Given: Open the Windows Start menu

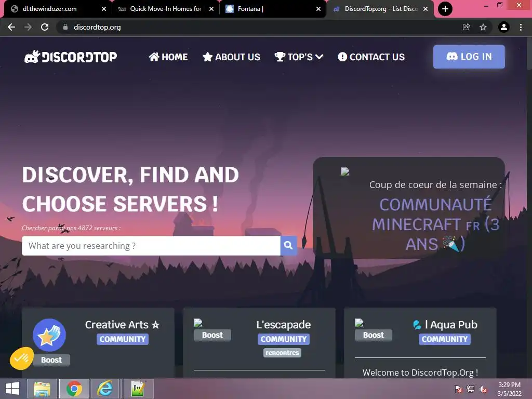Looking at the screenshot, I should pyautogui.click(x=12, y=389).
